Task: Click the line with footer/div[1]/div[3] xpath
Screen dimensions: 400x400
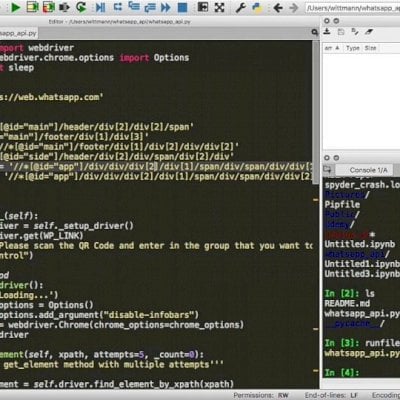Action: point(74,137)
